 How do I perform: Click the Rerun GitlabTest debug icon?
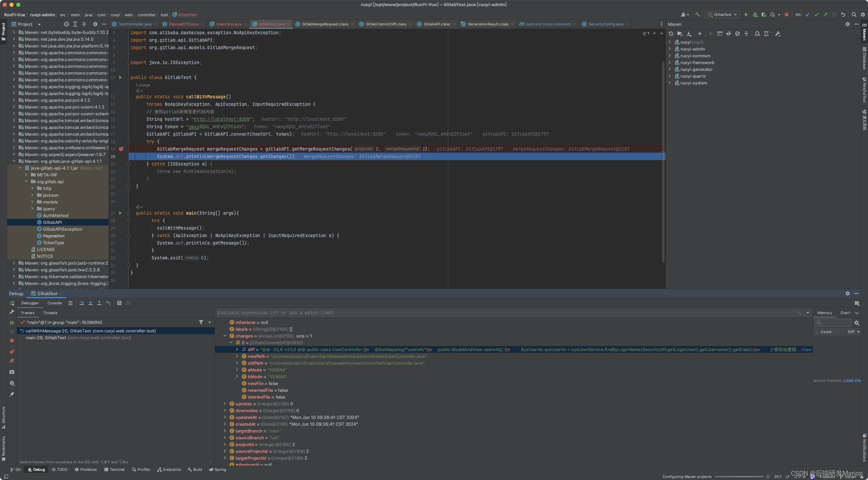(12, 303)
